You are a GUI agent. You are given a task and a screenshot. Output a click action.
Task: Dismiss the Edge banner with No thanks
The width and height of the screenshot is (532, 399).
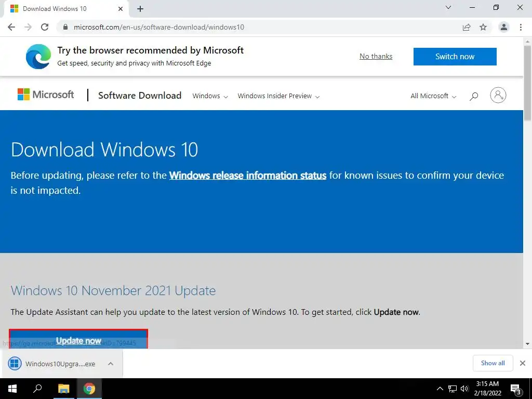point(376,56)
